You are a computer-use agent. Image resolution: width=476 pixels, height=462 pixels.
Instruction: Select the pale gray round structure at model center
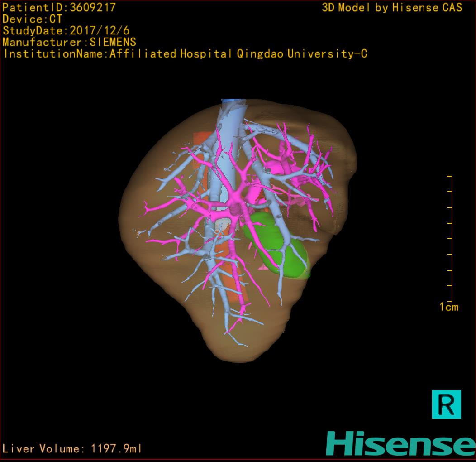(225, 224)
